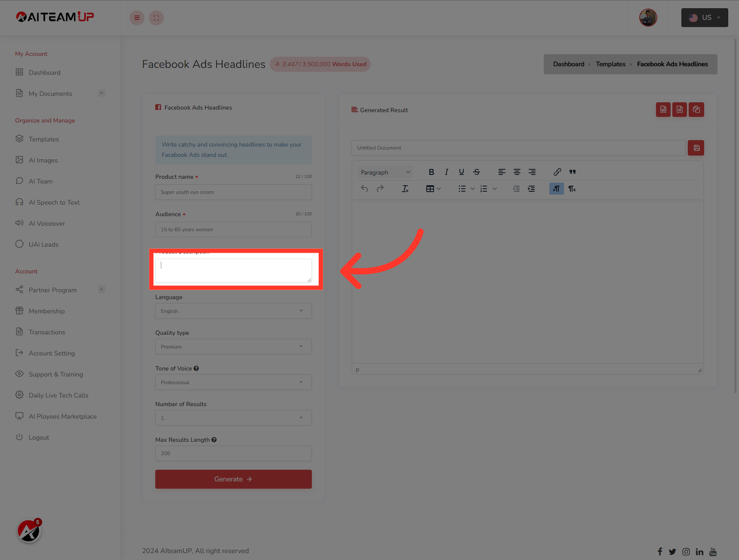Export result as Word document
Image resolution: width=739 pixels, height=560 pixels.
663,110
